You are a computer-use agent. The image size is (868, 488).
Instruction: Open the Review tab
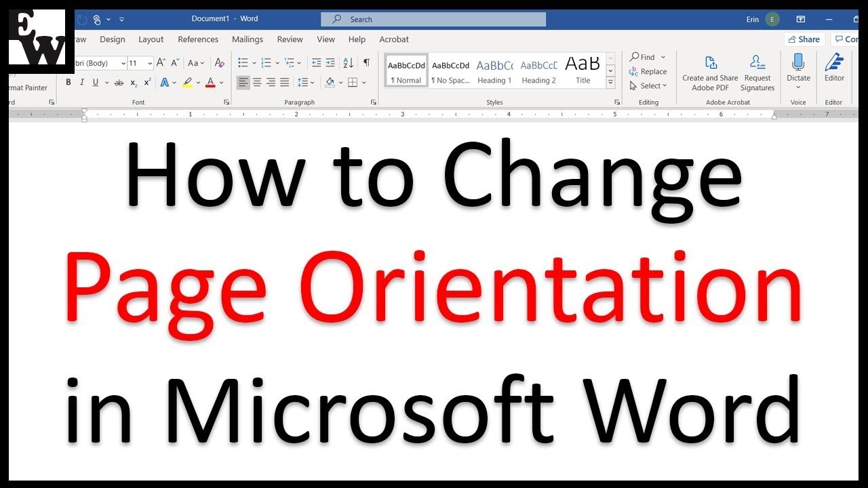click(290, 39)
